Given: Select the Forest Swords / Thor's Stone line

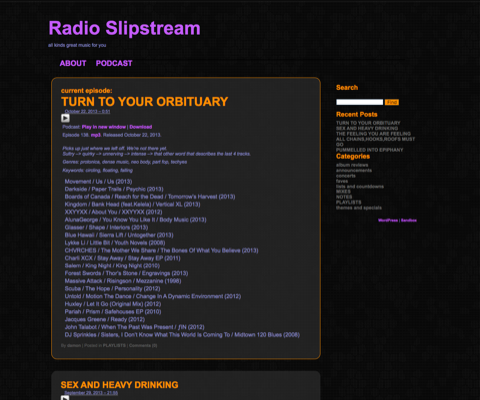Looking at the screenshot, I should click(x=126, y=274).
